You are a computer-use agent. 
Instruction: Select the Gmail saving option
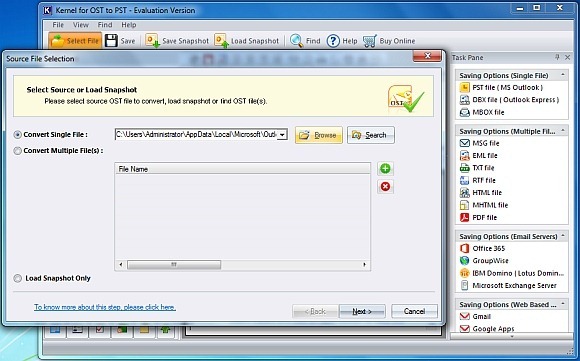(x=475, y=317)
